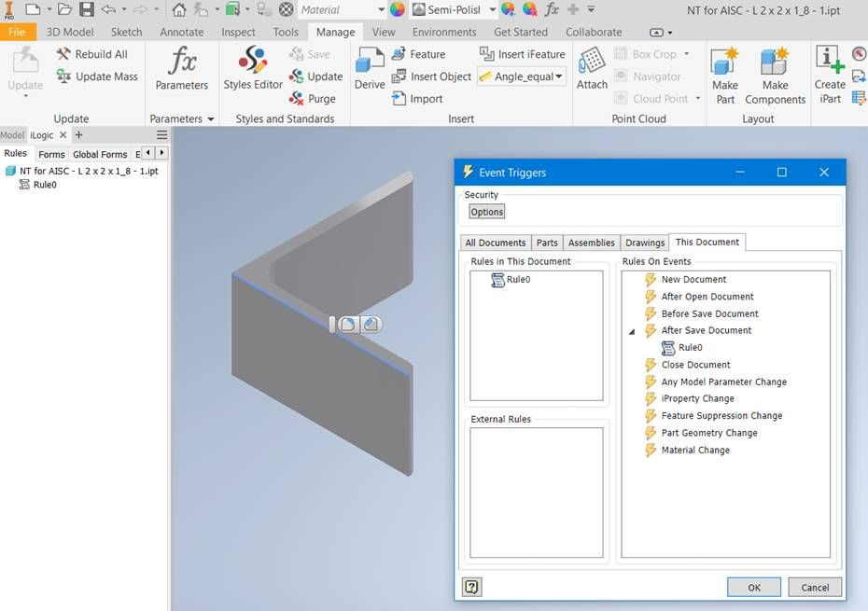Open the File menu
Image resolution: width=868 pixels, height=611 pixels.
pyautogui.click(x=17, y=32)
